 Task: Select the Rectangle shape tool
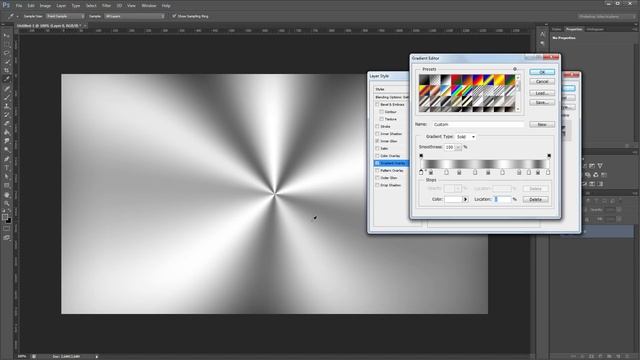(7, 185)
